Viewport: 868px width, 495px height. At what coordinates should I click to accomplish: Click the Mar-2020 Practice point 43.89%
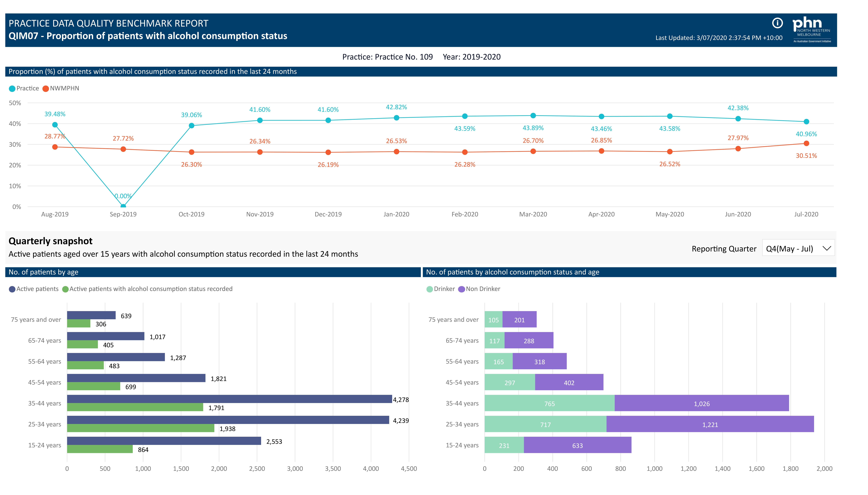point(533,116)
